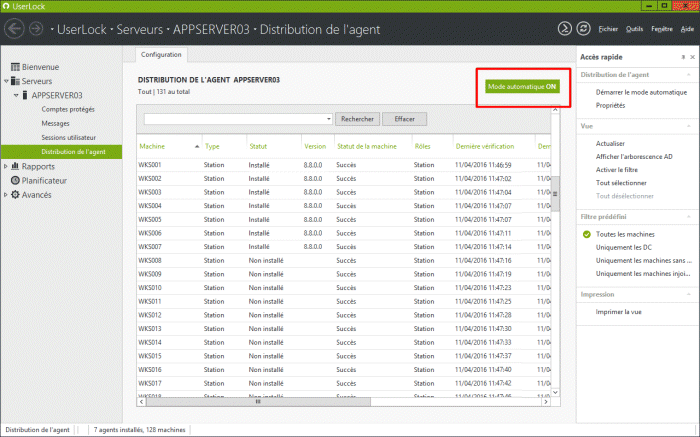This screenshot has width=700, height=437.
Task: Click the Rapports chart icon
Action: (x=15, y=166)
